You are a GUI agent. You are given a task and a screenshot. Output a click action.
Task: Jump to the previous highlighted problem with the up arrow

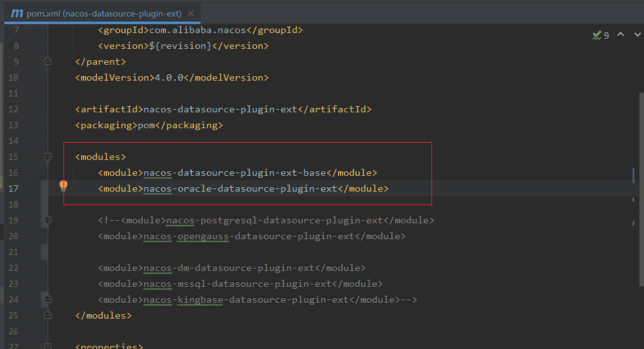[x=621, y=36]
